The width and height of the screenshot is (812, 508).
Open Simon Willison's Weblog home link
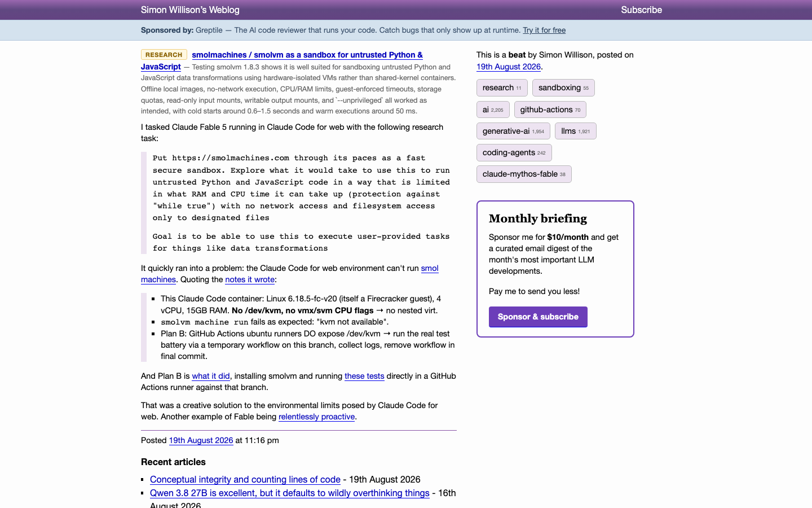(190, 10)
